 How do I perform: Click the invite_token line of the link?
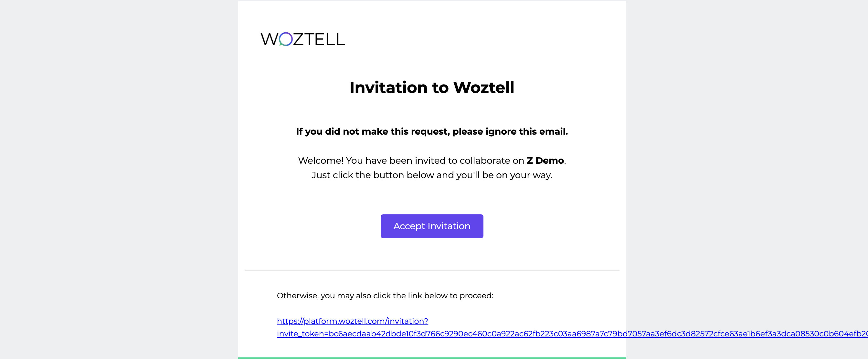pyautogui.click(x=572, y=334)
